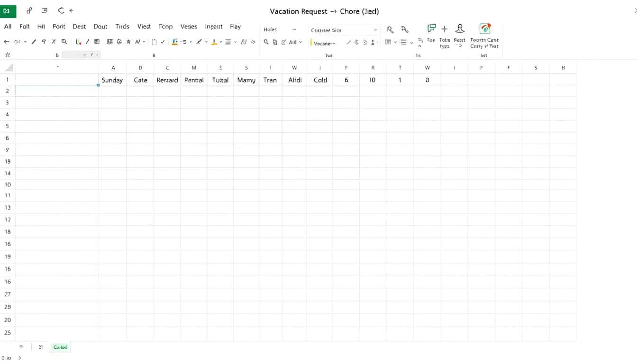Select the green sheet tab at bottom
637x364 pixels.
(x=60, y=347)
